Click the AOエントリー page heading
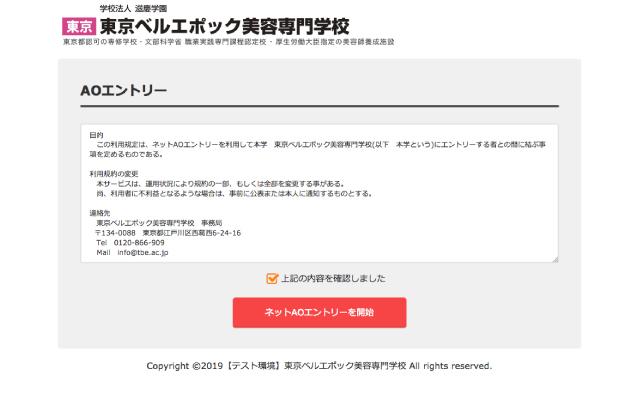 (x=124, y=90)
